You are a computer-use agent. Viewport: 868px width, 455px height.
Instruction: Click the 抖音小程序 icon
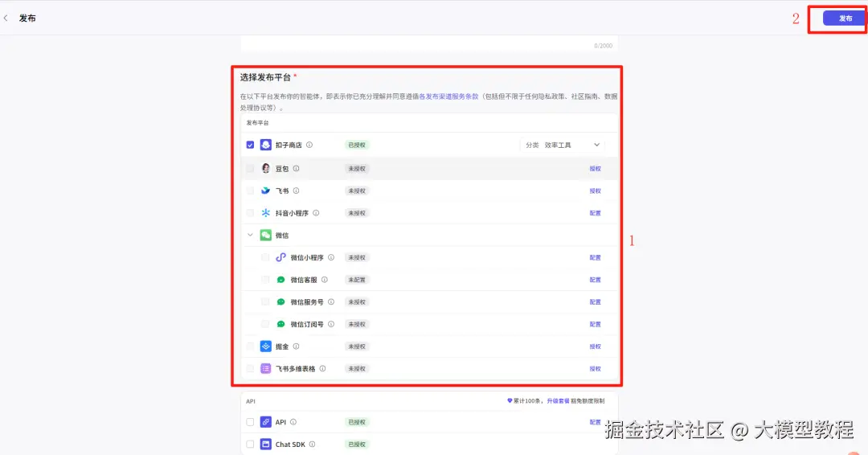point(266,213)
